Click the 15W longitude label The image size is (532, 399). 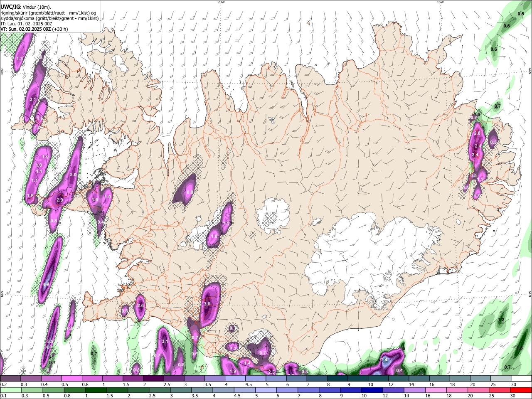[440, 2]
